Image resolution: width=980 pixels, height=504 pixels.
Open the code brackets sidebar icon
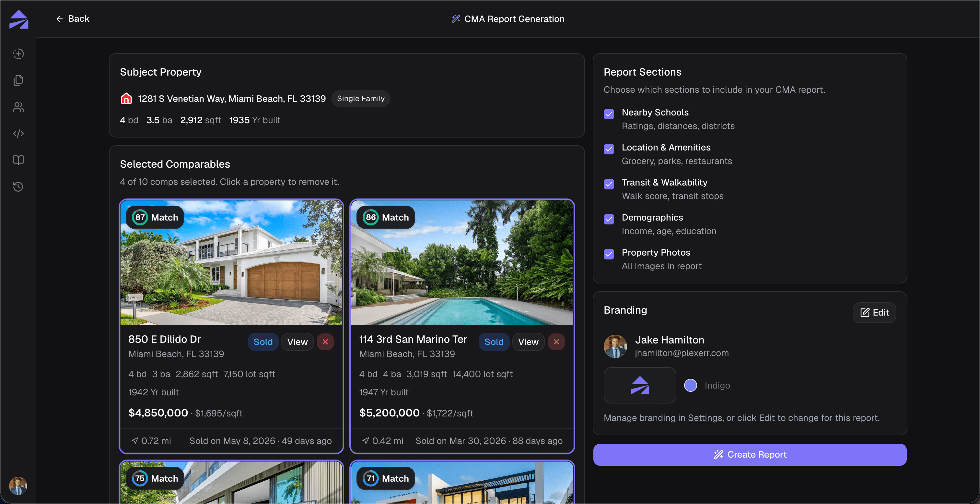[x=18, y=134]
